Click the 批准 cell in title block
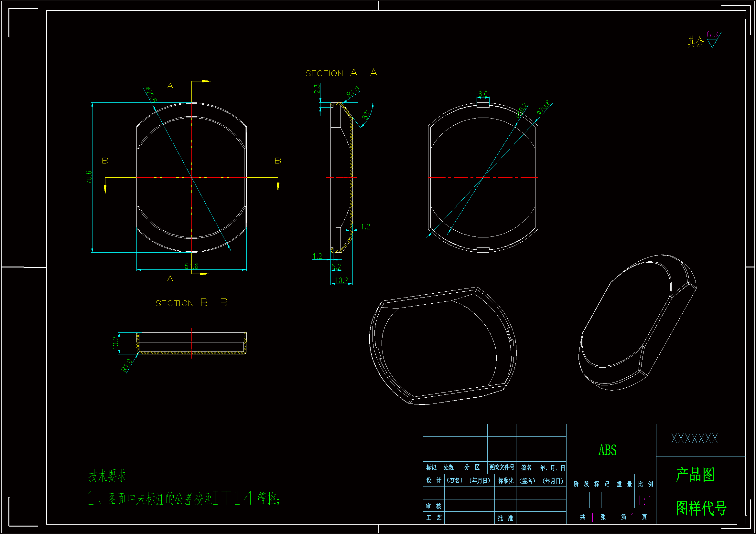This screenshot has height=534, width=756. point(505,518)
